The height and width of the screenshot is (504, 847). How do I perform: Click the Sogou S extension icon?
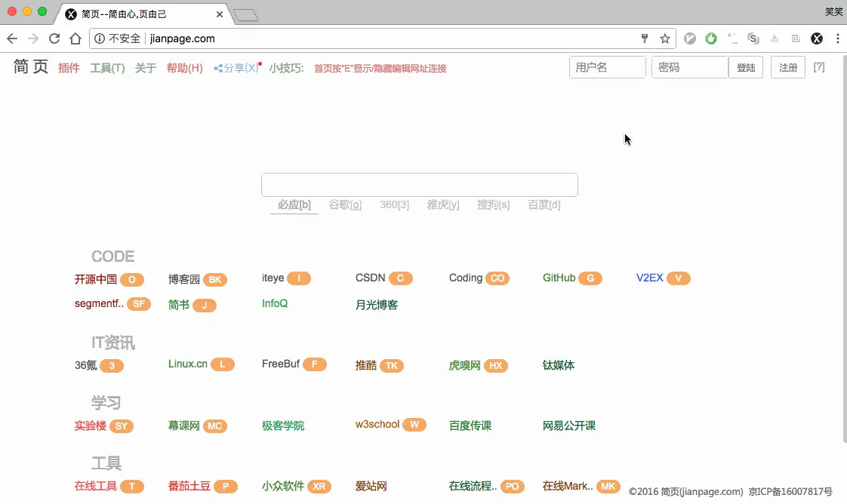(753, 38)
